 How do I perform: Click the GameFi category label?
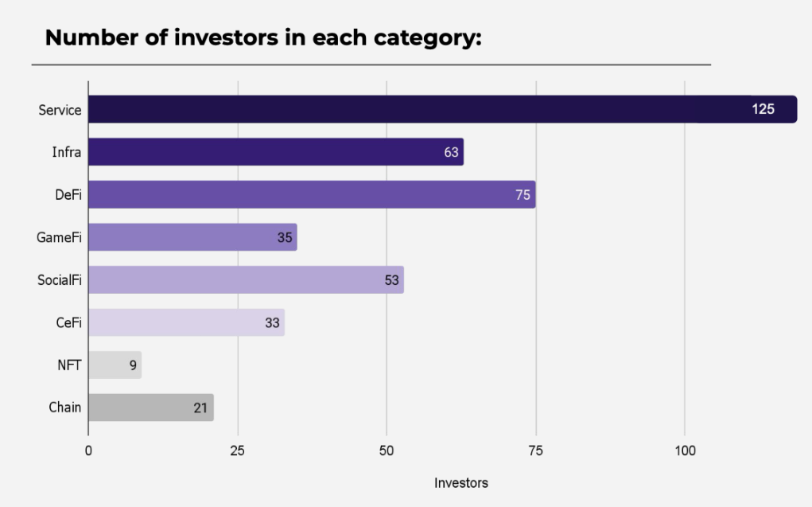(x=59, y=237)
